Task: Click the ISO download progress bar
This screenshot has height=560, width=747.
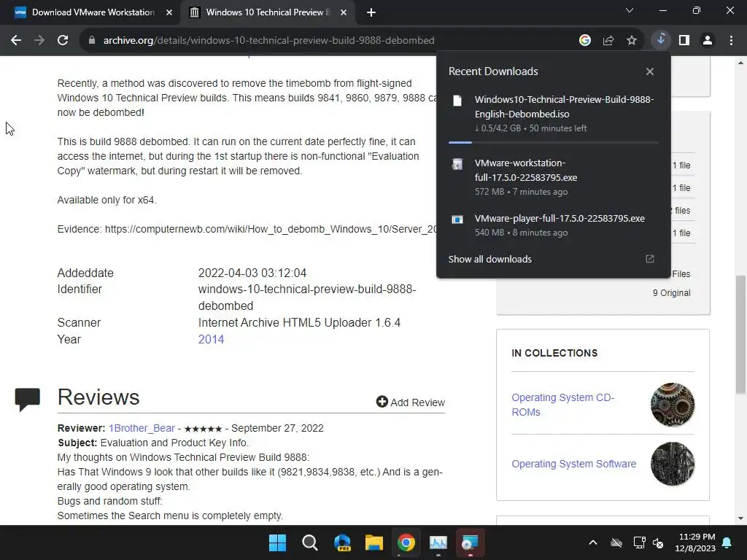Action: [x=553, y=142]
